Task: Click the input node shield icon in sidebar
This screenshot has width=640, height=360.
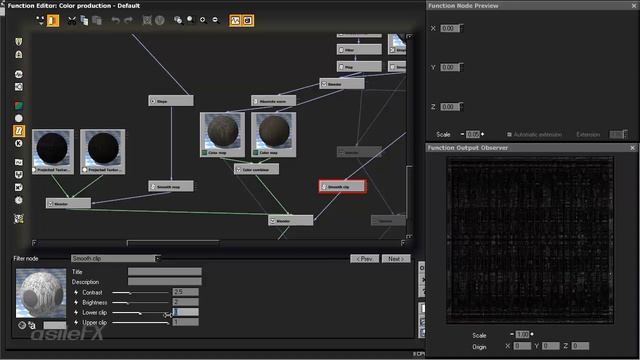Action: tap(19, 42)
